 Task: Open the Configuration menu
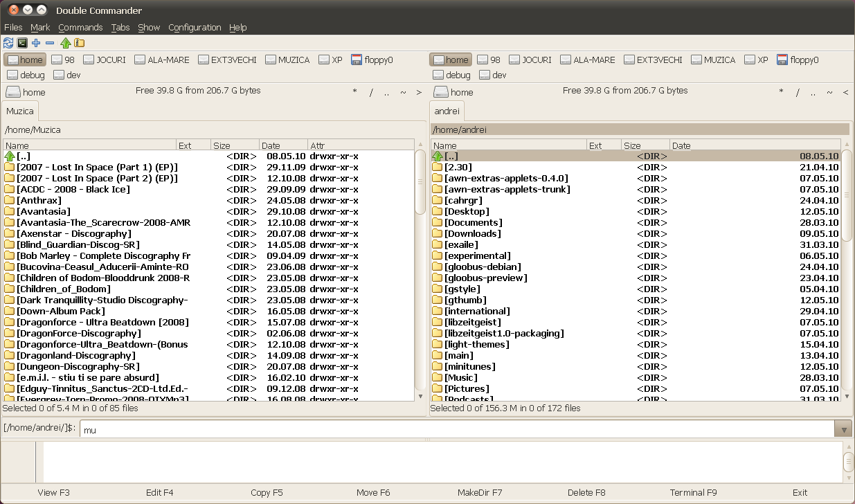click(x=195, y=27)
